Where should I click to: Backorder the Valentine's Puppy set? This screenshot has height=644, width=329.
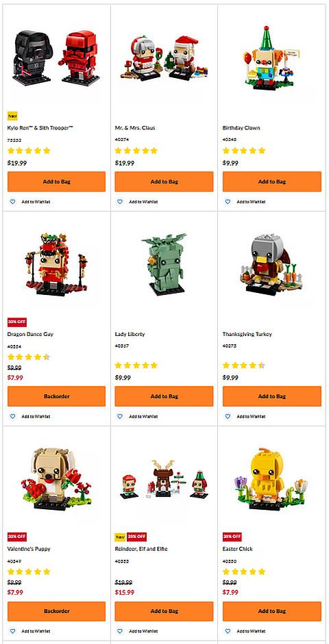pos(56,611)
